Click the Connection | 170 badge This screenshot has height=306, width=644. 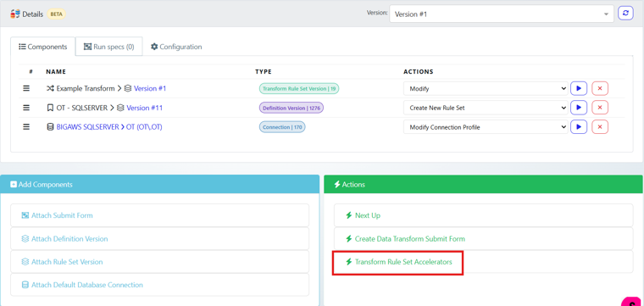coord(282,127)
